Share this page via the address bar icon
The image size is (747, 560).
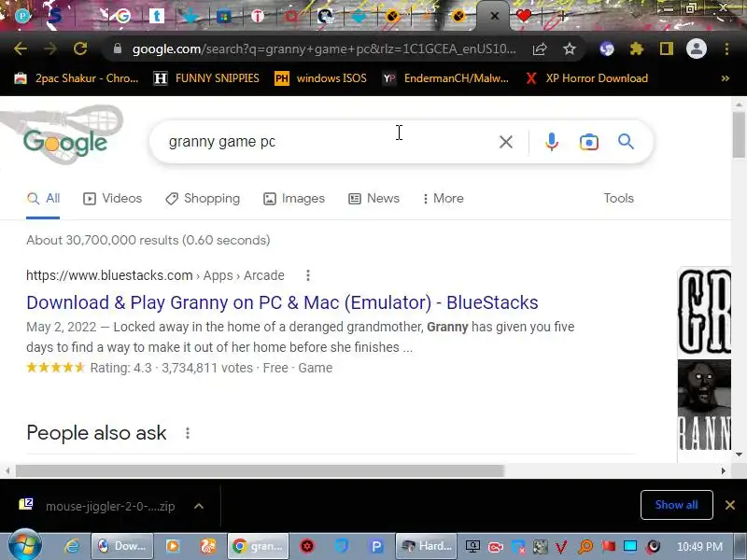[540, 49]
